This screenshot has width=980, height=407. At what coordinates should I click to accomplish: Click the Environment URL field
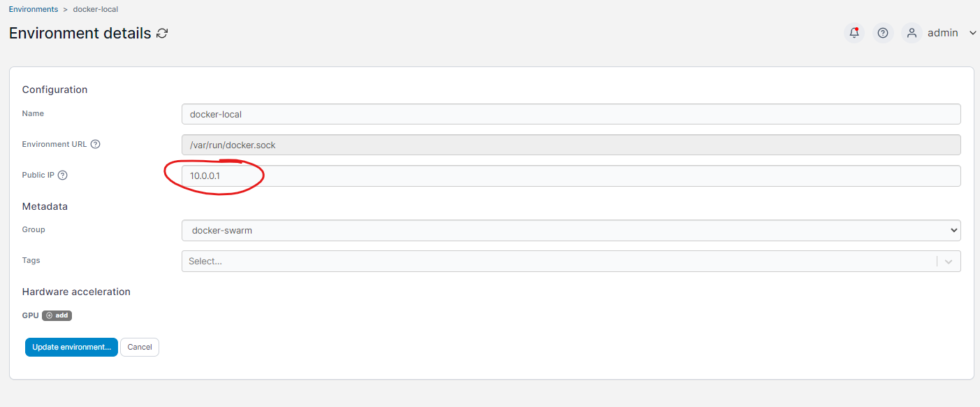point(571,144)
